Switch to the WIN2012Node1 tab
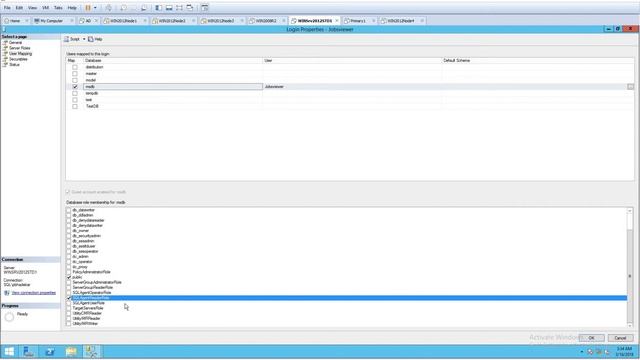 pyautogui.click(x=124, y=20)
